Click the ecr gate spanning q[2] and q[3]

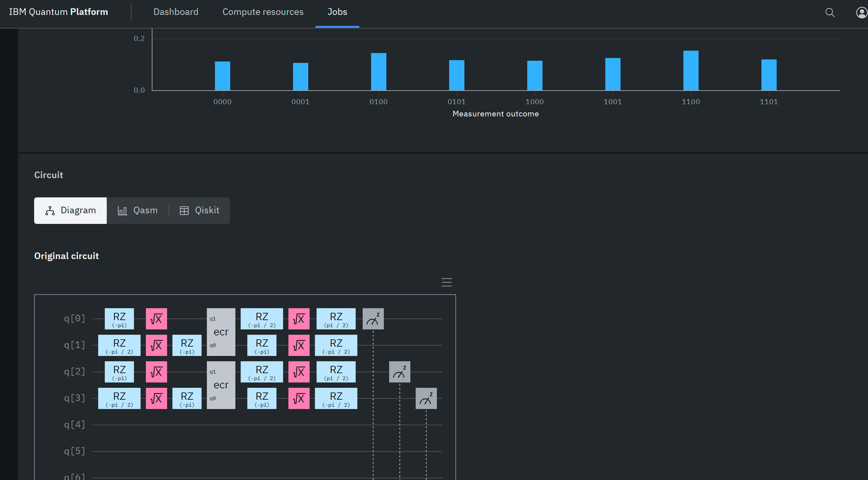click(221, 385)
